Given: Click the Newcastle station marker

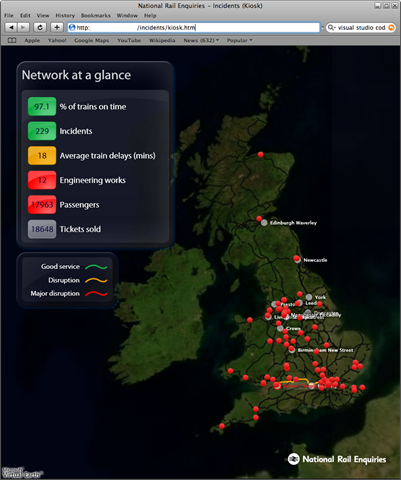Looking at the screenshot, I should pyautogui.click(x=298, y=260).
